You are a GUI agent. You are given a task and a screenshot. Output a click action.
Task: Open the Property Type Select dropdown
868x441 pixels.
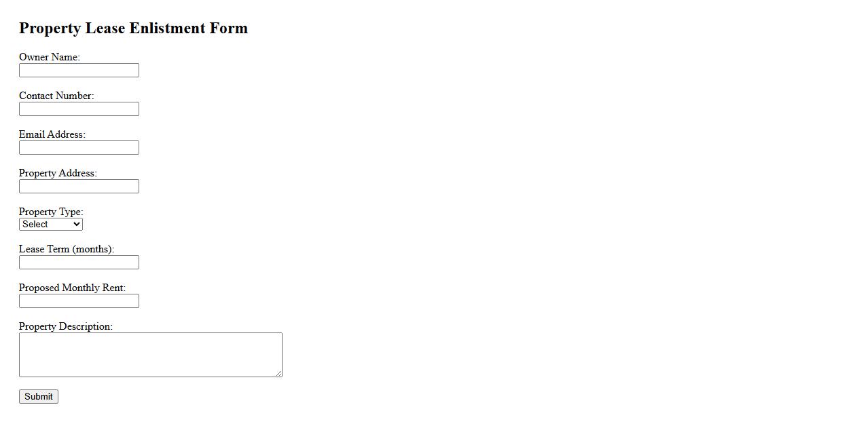click(x=50, y=225)
